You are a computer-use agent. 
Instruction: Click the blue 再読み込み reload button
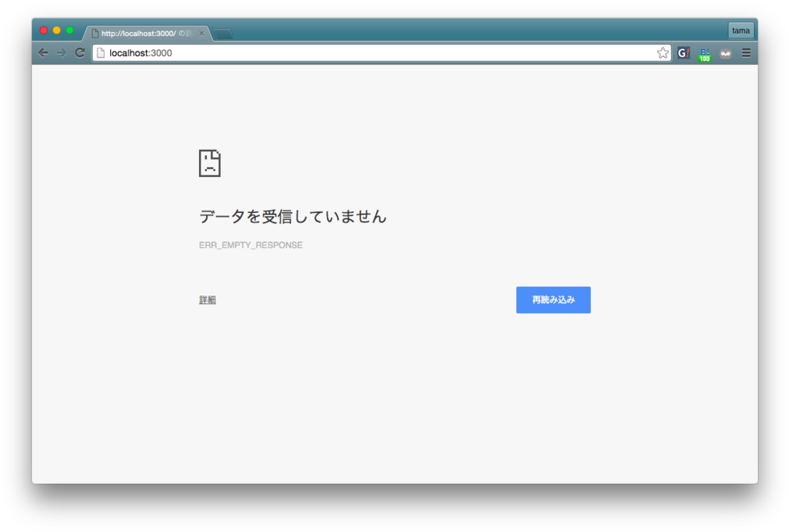pos(553,300)
